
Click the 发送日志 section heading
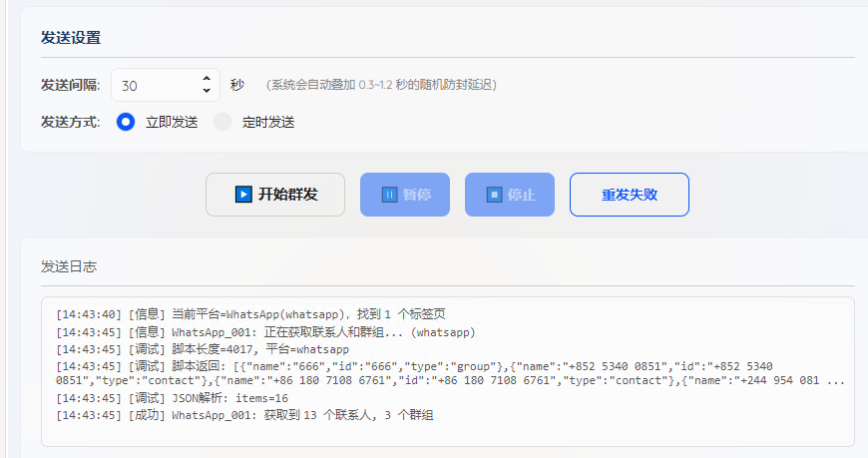tap(69, 266)
